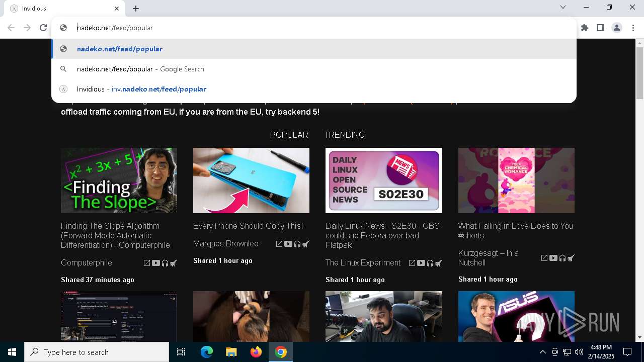The width and height of the screenshot is (644, 362).
Task: Click the external-link icon beside Computerphile
Action: click(147, 263)
